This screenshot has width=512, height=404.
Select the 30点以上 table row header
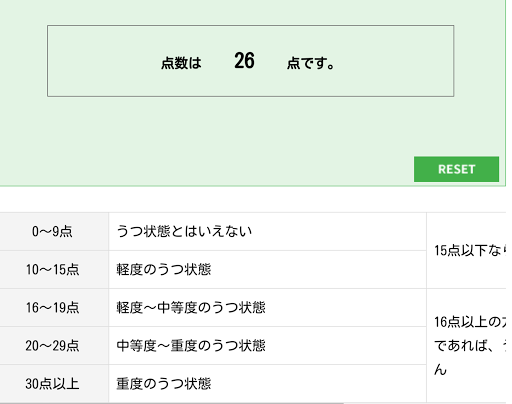54,383
